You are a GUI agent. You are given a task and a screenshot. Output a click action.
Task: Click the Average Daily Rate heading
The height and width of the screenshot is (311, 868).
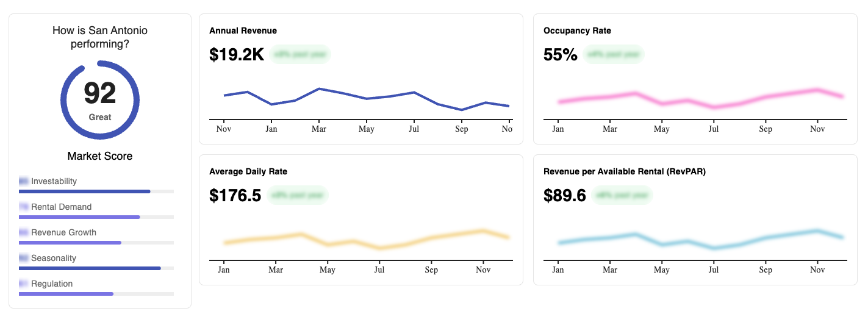click(248, 171)
